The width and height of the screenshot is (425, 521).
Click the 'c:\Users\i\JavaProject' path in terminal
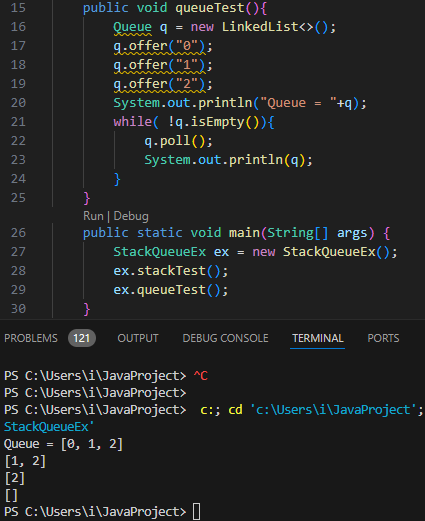(x=334, y=410)
